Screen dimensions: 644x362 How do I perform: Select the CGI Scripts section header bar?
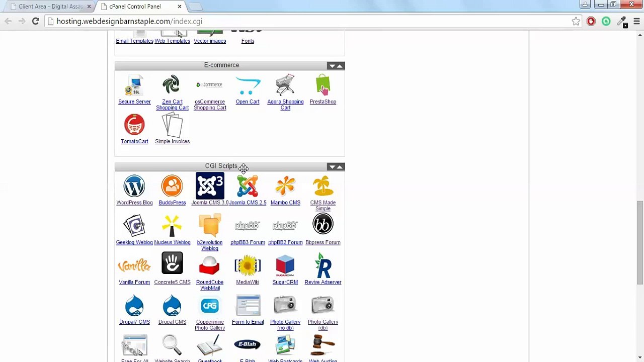tap(229, 166)
